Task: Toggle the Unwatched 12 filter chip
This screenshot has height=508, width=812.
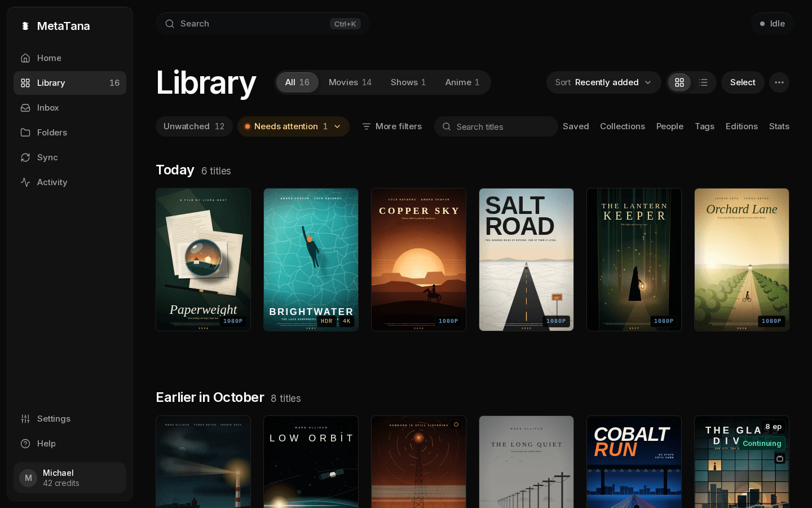Action: tap(194, 126)
